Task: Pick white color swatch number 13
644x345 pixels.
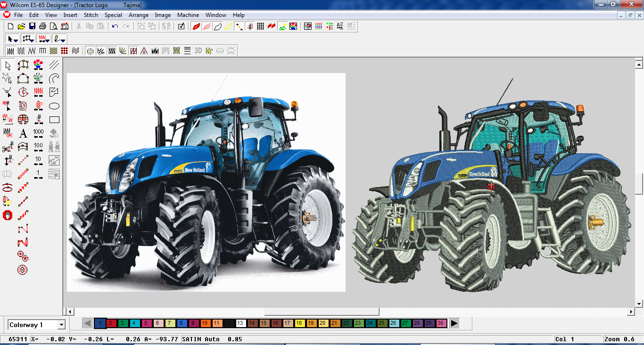Action: tap(240, 323)
